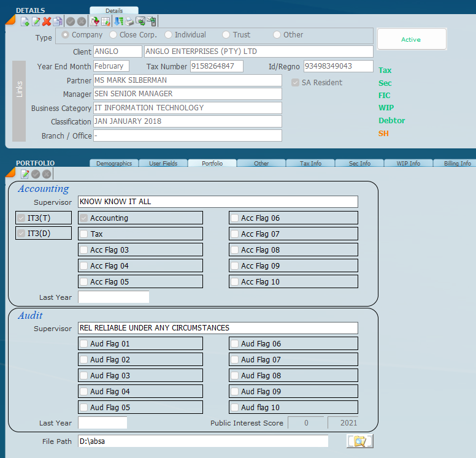Click the blue sort arrows icon
This screenshot has width=476, height=458.
pos(119,21)
